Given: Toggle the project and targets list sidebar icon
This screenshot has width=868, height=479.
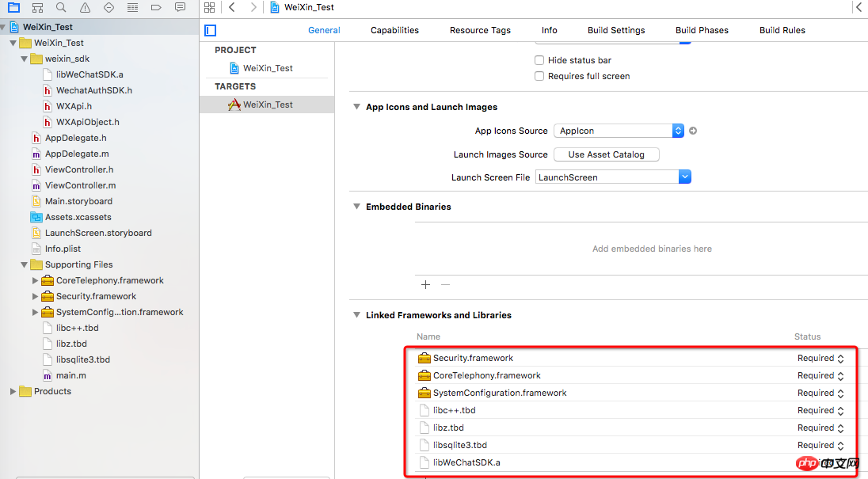Looking at the screenshot, I should [211, 30].
